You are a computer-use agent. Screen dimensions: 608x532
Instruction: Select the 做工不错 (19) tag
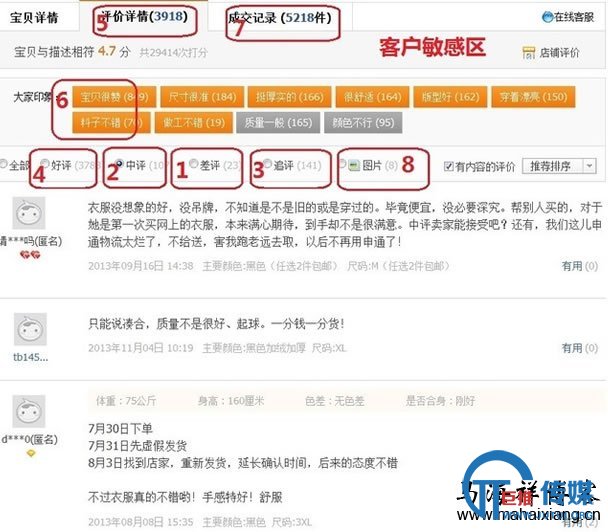[x=194, y=123]
